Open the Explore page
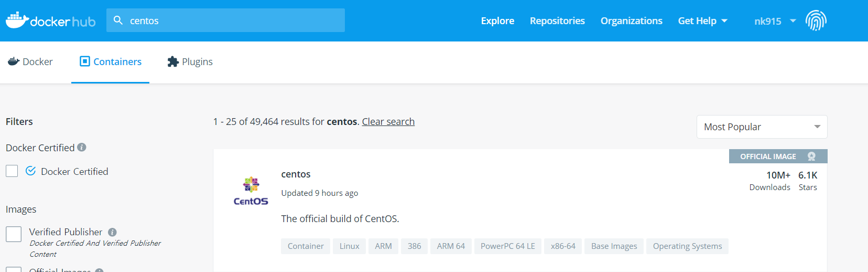The height and width of the screenshot is (272, 868). point(497,20)
